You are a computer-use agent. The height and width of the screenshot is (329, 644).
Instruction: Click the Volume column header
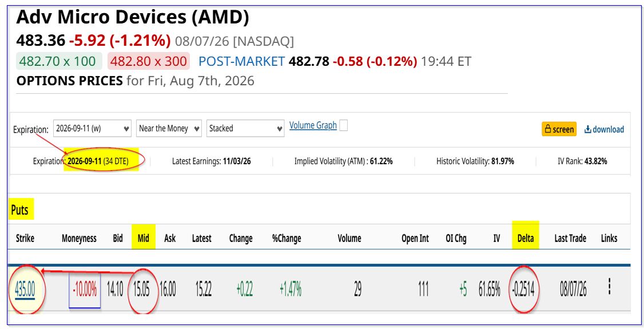[349, 238]
